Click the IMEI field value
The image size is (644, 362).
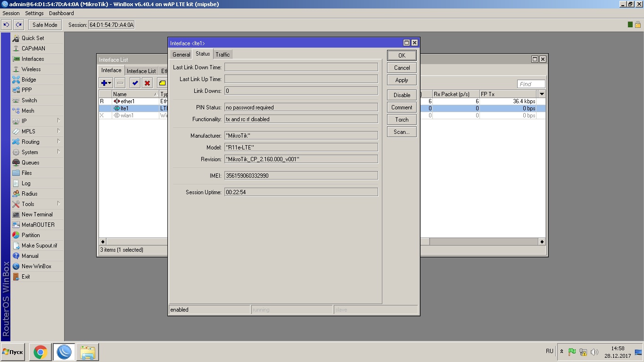pos(301,176)
